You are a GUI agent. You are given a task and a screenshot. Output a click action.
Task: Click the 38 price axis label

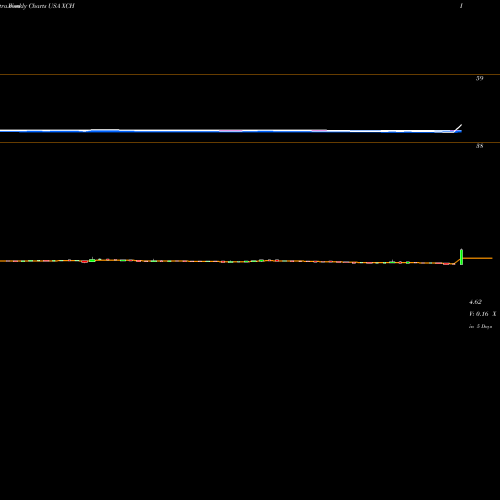479,146
